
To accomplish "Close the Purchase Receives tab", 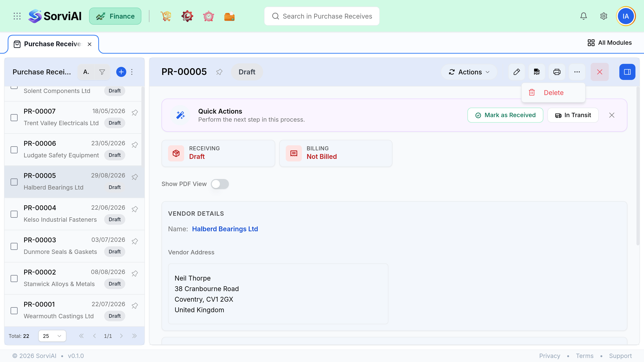I will 90,44.
